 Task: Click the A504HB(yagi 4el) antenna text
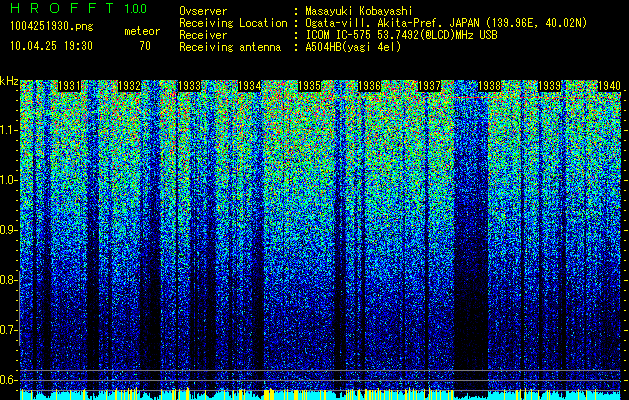pyautogui.click(x=353, y=47)
